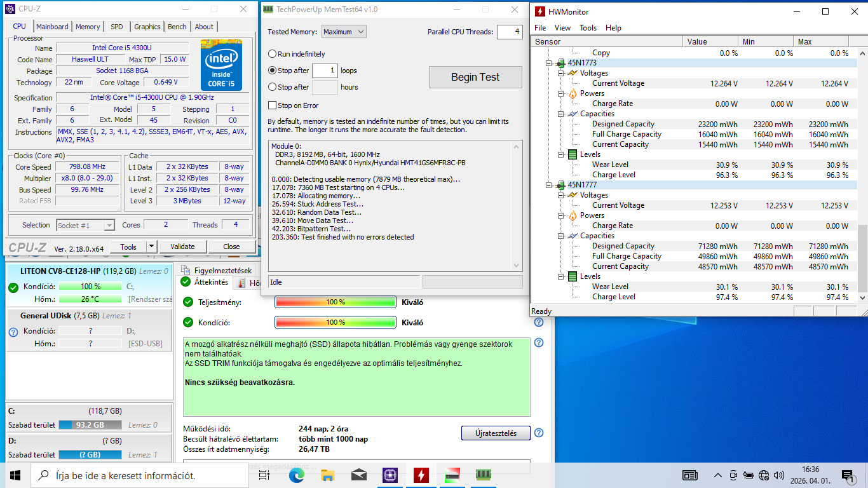Click the green check icon for LITEON disk
Image resolution: width=868 pixels, height=488 pixels.
tap(13, 288)
